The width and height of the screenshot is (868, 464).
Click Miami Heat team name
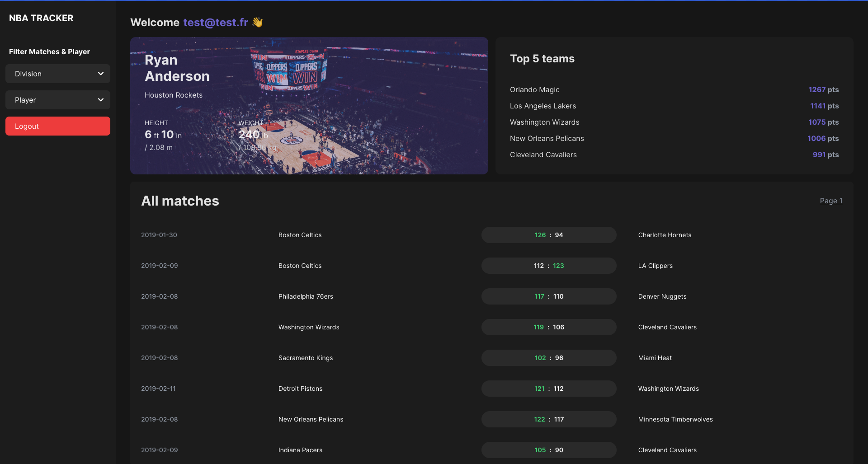pyautogui.click(x=655, y=358)
